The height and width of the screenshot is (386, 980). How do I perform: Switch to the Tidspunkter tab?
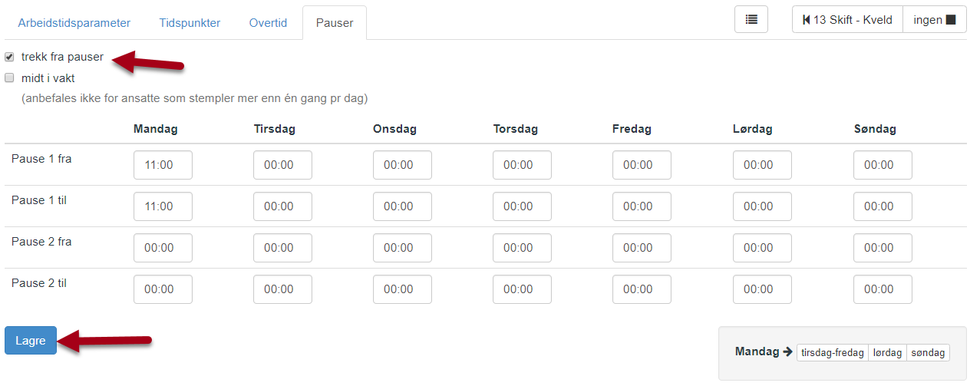[190, 23]
